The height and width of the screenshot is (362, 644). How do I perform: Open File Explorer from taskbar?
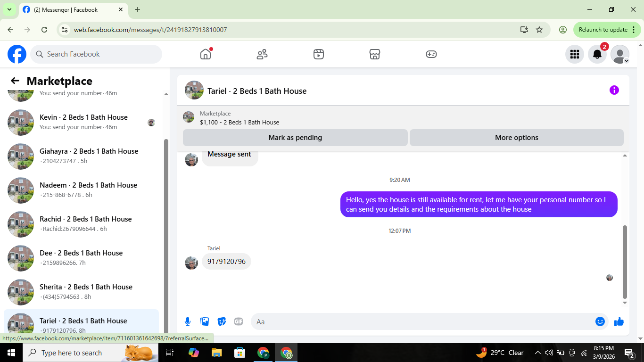tap(216, 353)
